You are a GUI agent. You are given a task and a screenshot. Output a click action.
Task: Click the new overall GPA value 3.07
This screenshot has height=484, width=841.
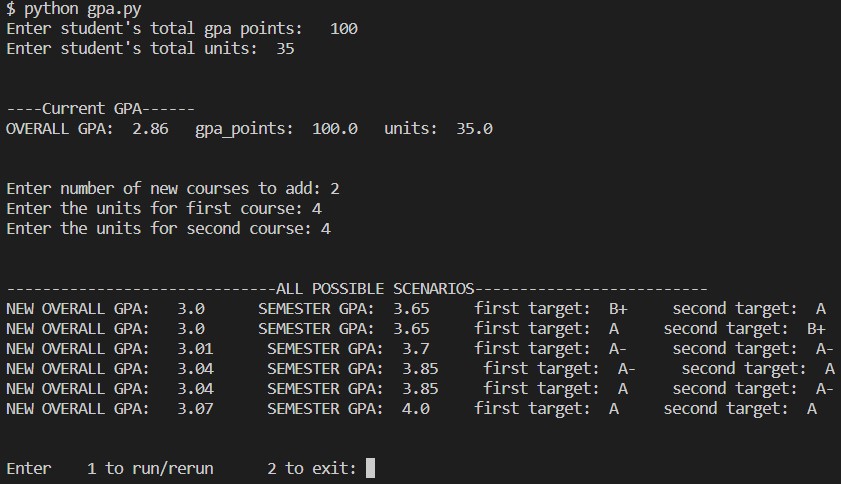(x=195, y=408)
